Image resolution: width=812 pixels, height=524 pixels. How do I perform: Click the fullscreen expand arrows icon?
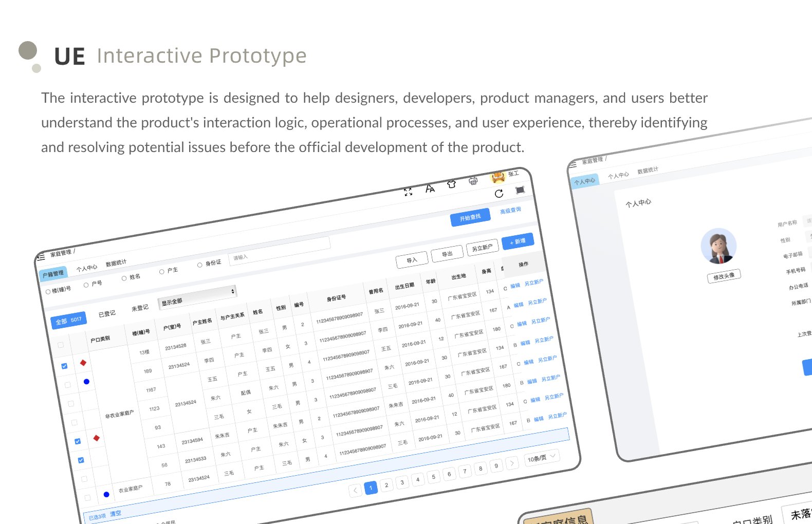point(408,192)
